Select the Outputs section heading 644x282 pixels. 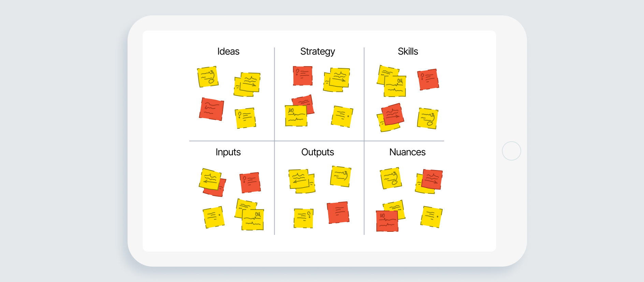[x=318, y=152]
